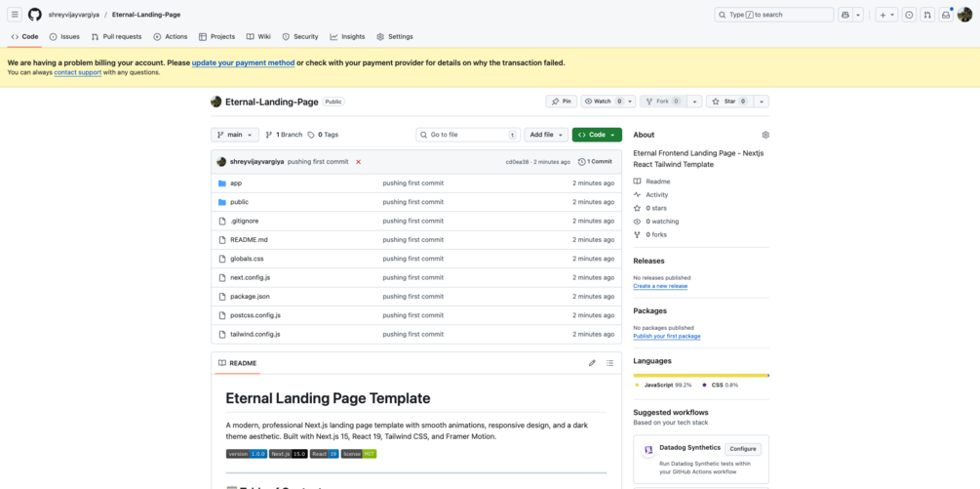Open the green Code clone dropdown
980x489 pixels.
(597, 135)
